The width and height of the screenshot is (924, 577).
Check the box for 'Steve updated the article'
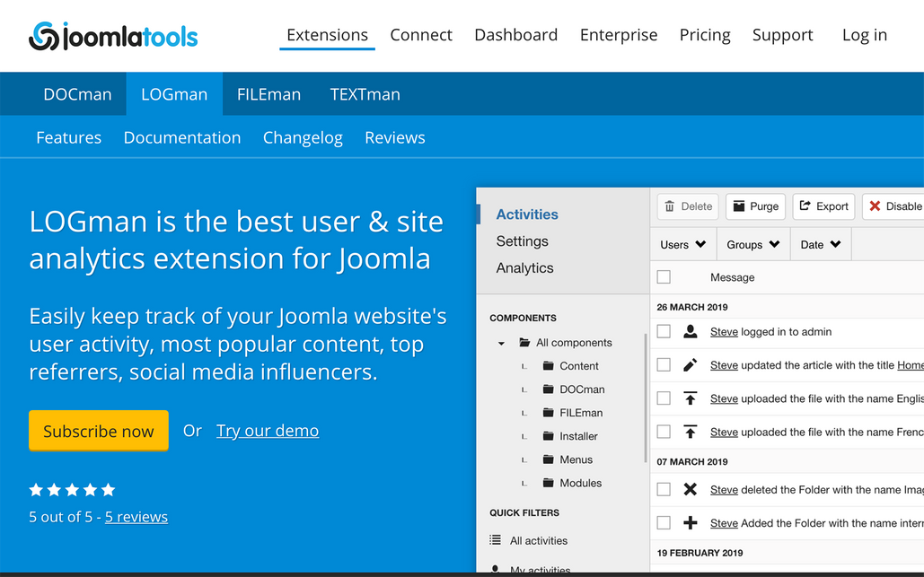(664, 365)
